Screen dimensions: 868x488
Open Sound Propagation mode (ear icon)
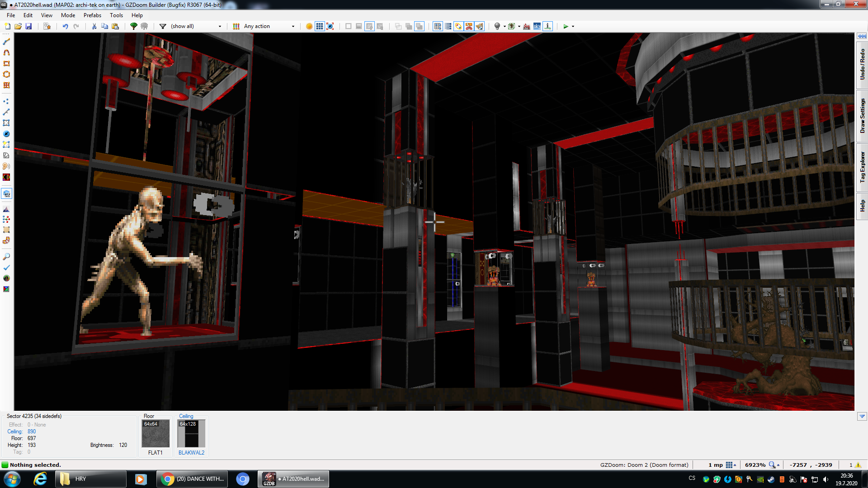coord(6,166)
